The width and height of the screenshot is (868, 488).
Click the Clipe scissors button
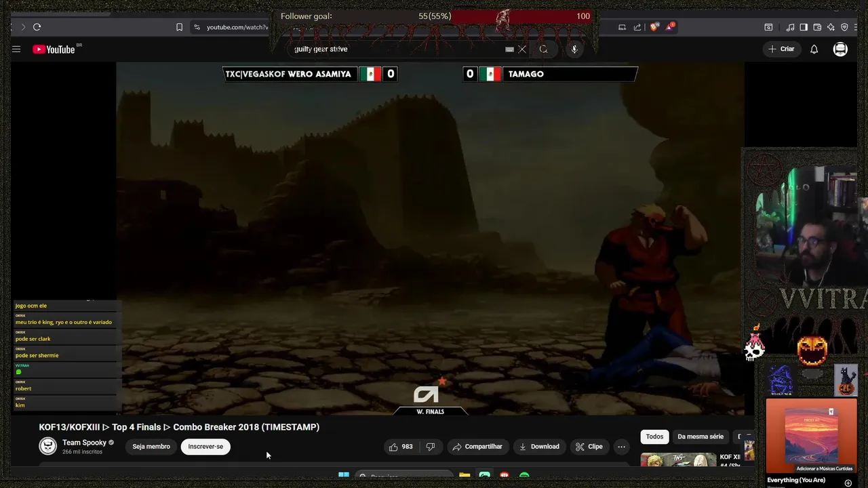(589, 447)
